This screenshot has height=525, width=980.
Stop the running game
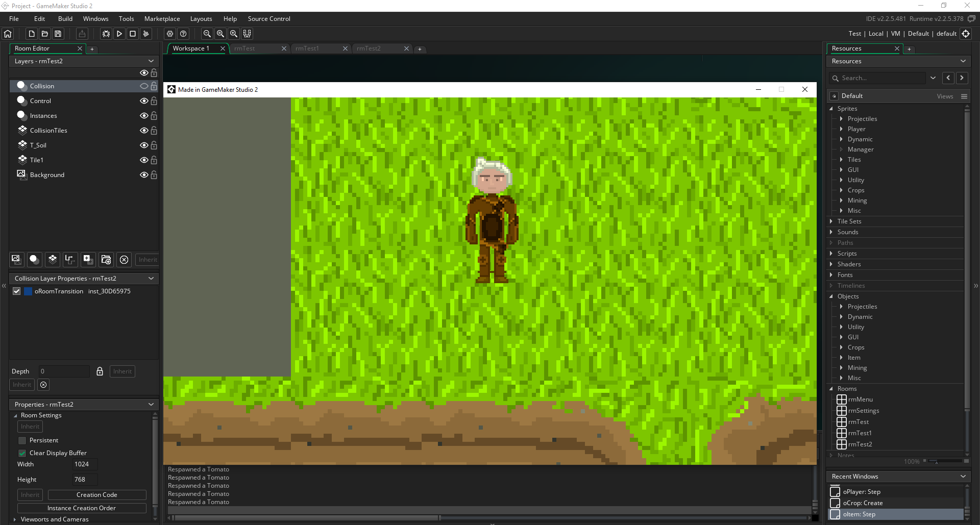[x=133, y=34]
